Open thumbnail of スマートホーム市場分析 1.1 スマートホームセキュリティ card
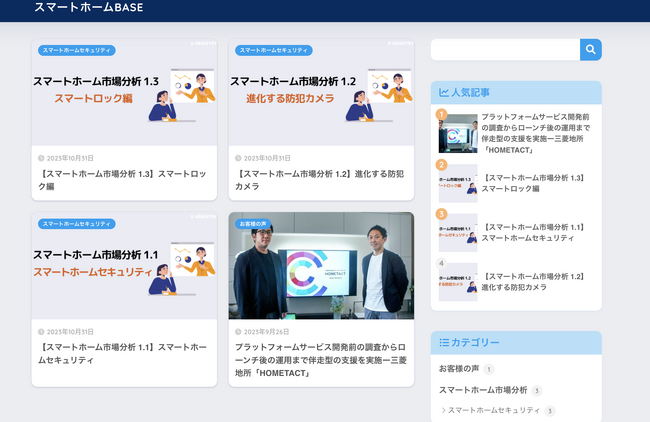The height and width of the screenshot is (422, 650). tap(124, 266)
